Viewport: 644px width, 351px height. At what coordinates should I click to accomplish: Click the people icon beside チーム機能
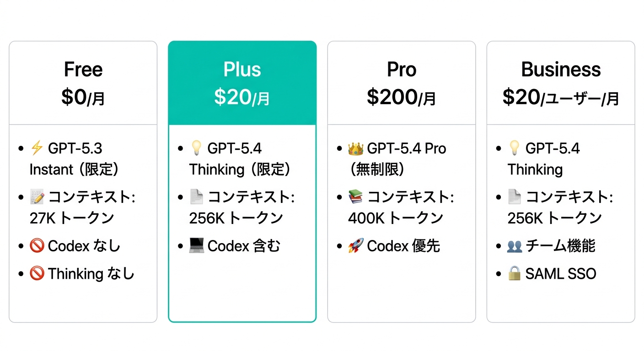515,246
